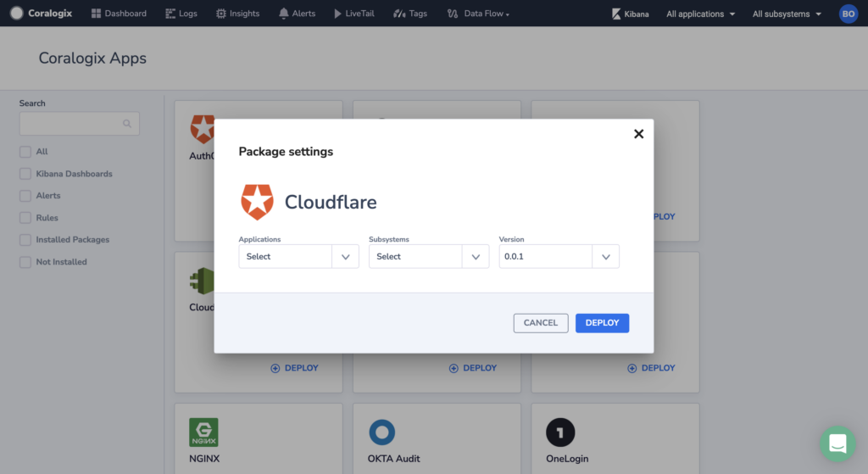
Task: Click the Applications dropdown chevron
Action: click(346, 257)
